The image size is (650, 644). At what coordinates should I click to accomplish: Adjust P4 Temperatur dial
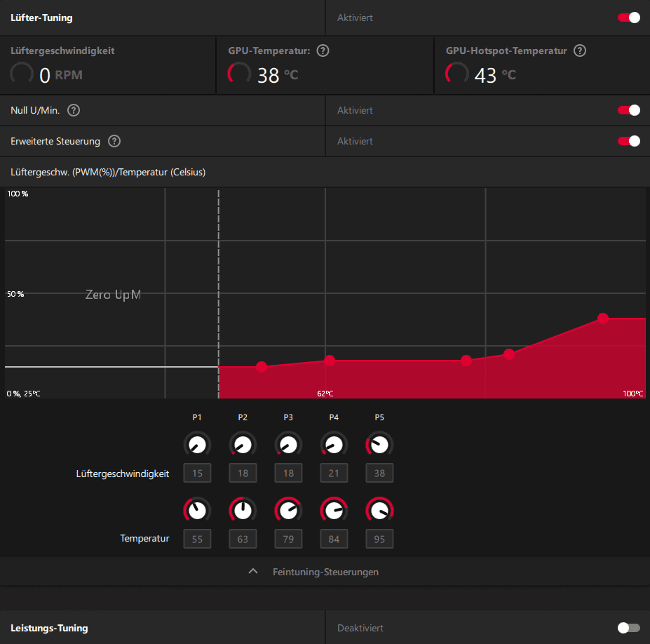pos(334,511)
